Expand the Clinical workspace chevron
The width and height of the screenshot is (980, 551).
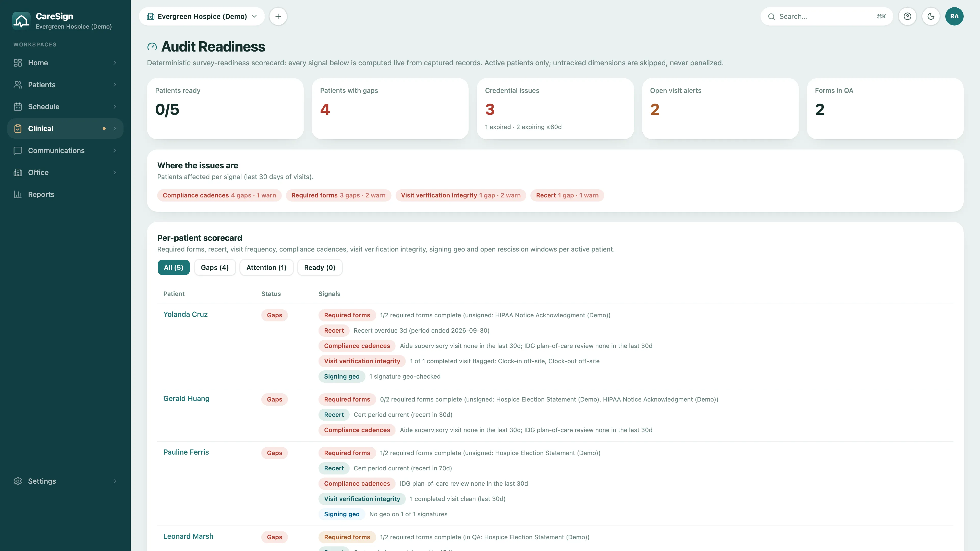click(x=115, y=129)
